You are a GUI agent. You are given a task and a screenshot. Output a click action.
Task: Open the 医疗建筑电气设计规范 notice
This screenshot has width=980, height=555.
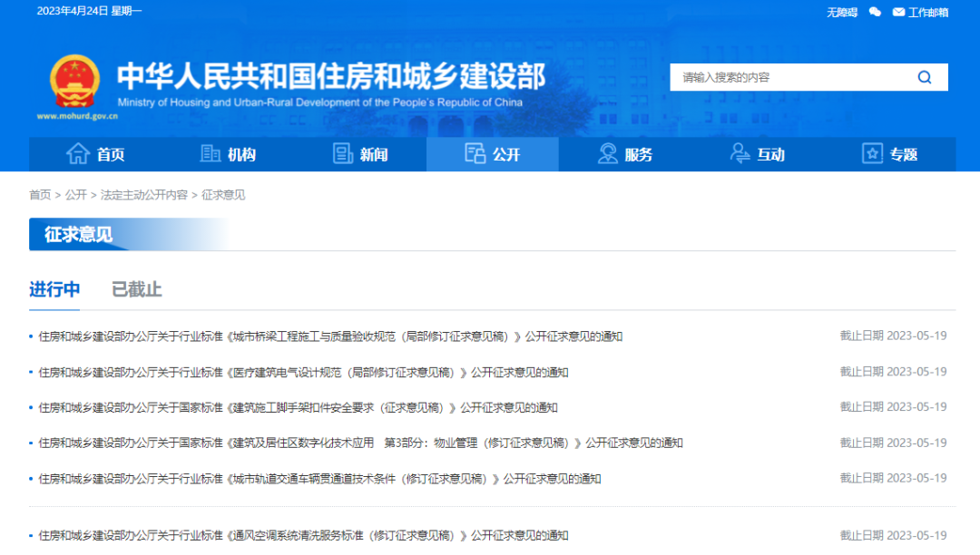click(304, 372)
